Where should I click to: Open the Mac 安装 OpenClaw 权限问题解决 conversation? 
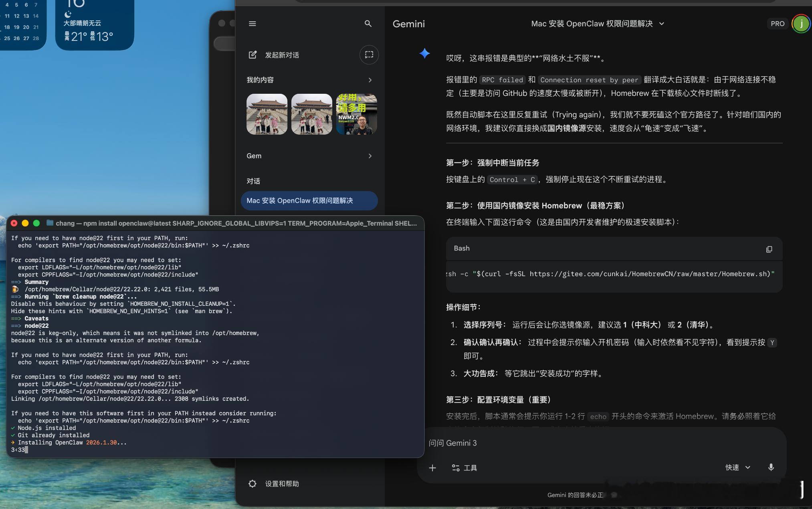pos(309,201)
